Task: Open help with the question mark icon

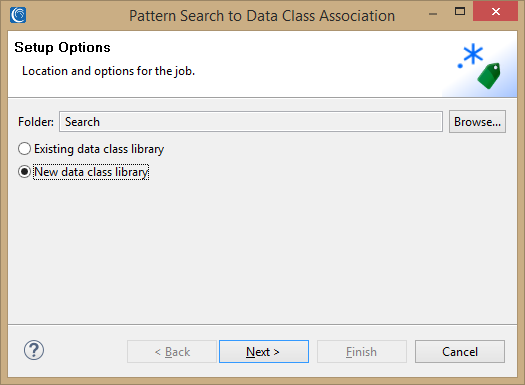Action: click(34, 350)
